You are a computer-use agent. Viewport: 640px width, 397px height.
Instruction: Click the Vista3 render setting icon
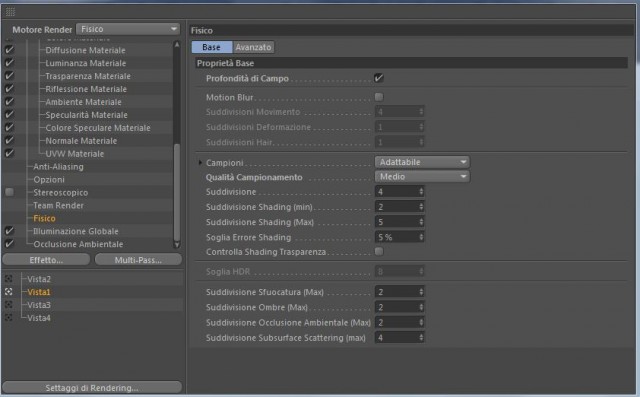9,305
